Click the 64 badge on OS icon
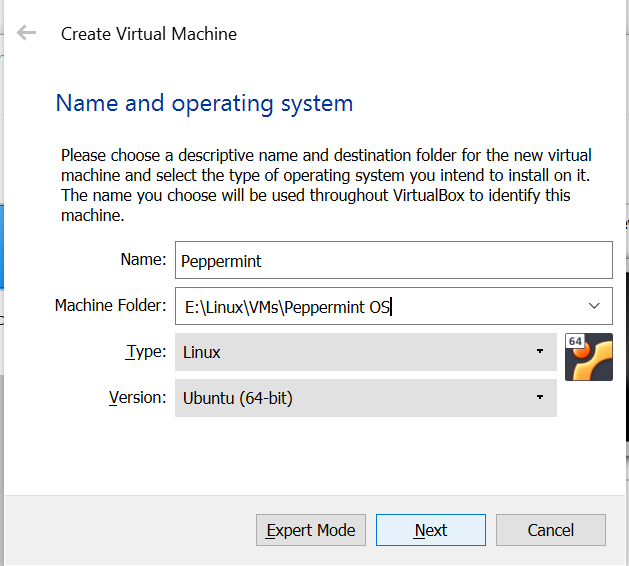629x566 pixels. coord(575,341)
